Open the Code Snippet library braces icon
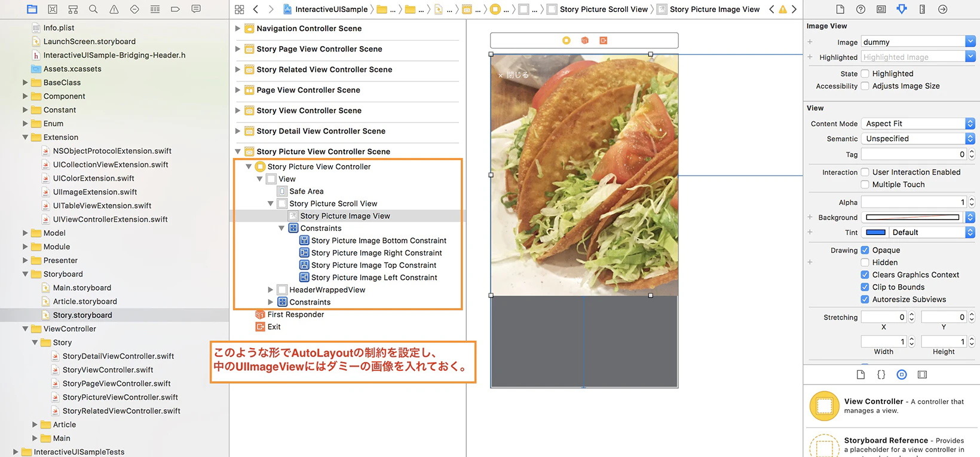 tap(881, 374)
